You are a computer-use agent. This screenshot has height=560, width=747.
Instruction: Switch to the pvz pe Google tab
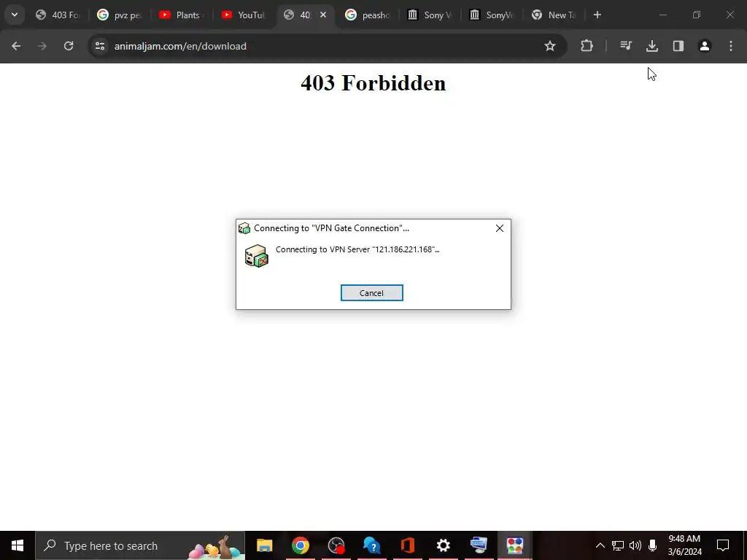(120, 15)
